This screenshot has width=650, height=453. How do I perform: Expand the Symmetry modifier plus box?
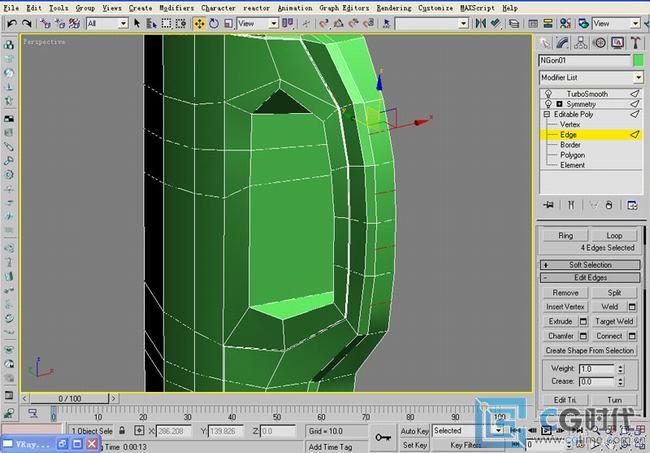pyautogui.click(x=559, y=104)
